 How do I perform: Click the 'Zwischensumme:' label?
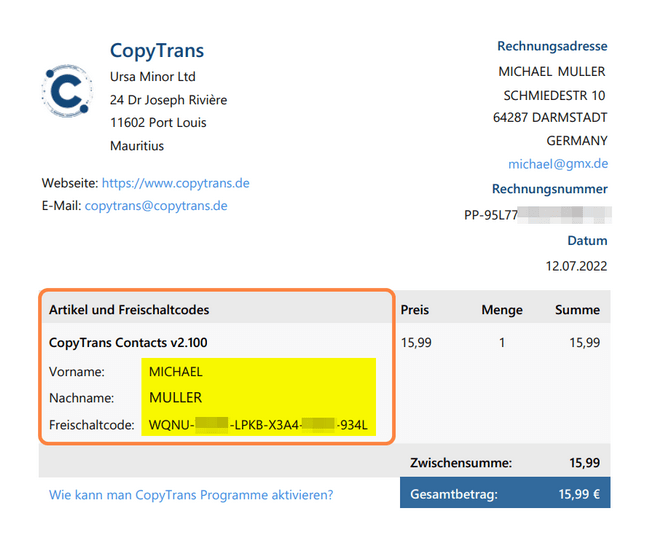tap(461, 463)
